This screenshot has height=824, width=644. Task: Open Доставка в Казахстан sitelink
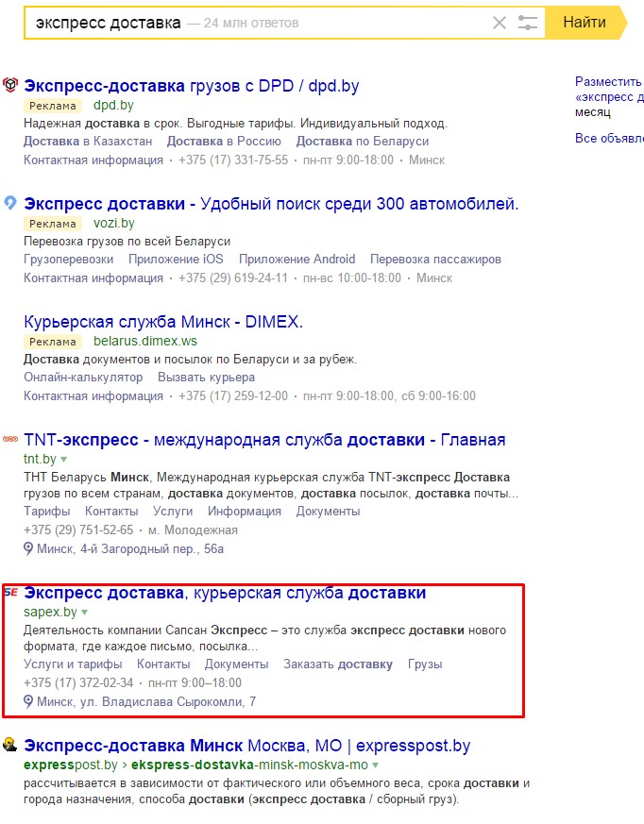pos(88,142)
